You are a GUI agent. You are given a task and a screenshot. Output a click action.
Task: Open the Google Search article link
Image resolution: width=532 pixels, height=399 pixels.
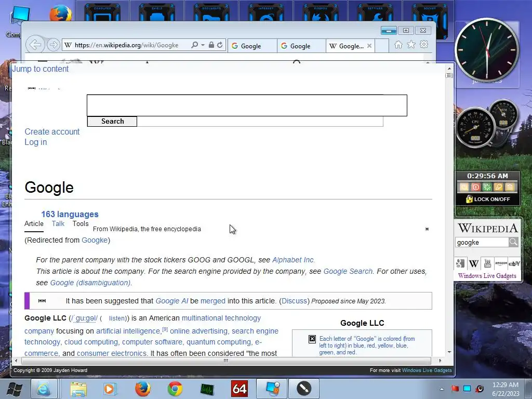pos(348,271)
